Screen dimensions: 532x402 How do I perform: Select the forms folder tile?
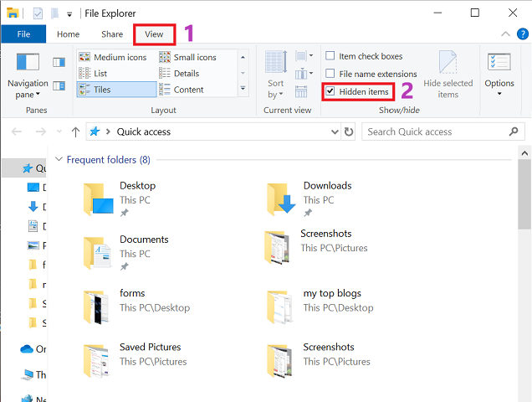tap(136, 307)
